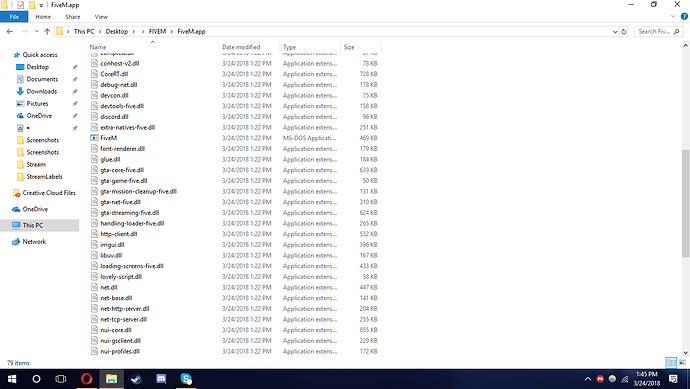
Task: Select Desktop in the address breadcrumb
Action: (117, 32)
